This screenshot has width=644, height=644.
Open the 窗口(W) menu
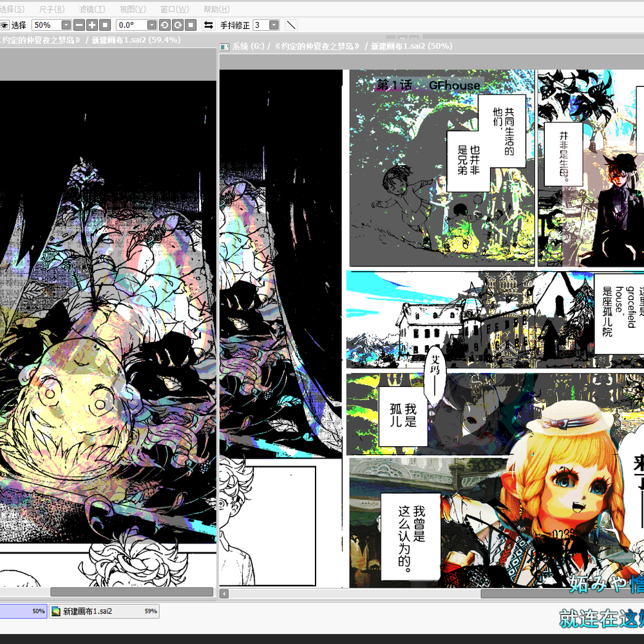tap(175, 9)
